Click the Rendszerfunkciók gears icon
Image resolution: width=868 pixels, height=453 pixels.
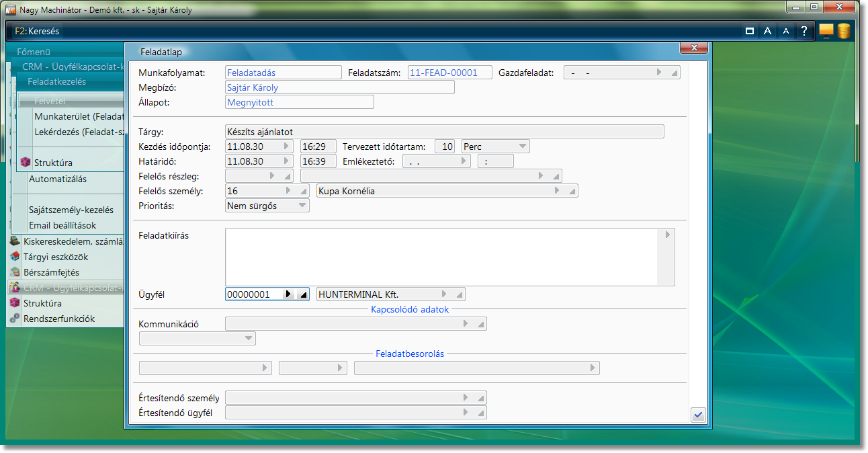pos(15,319)
